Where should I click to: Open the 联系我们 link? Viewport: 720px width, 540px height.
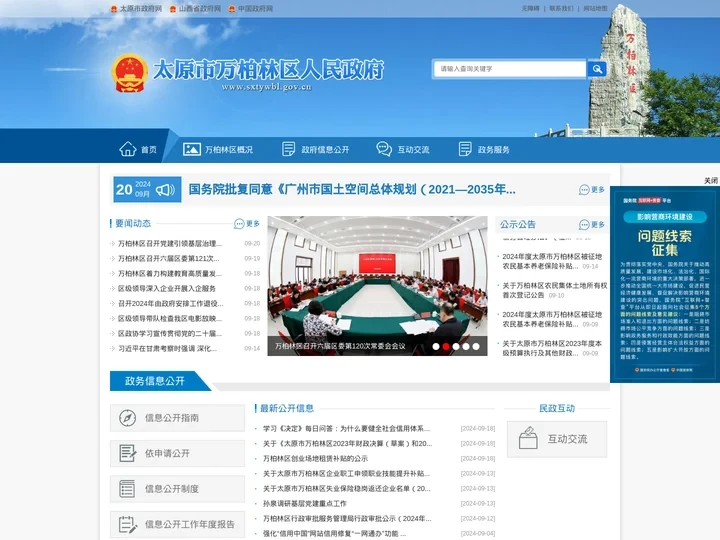coord(561,8)
